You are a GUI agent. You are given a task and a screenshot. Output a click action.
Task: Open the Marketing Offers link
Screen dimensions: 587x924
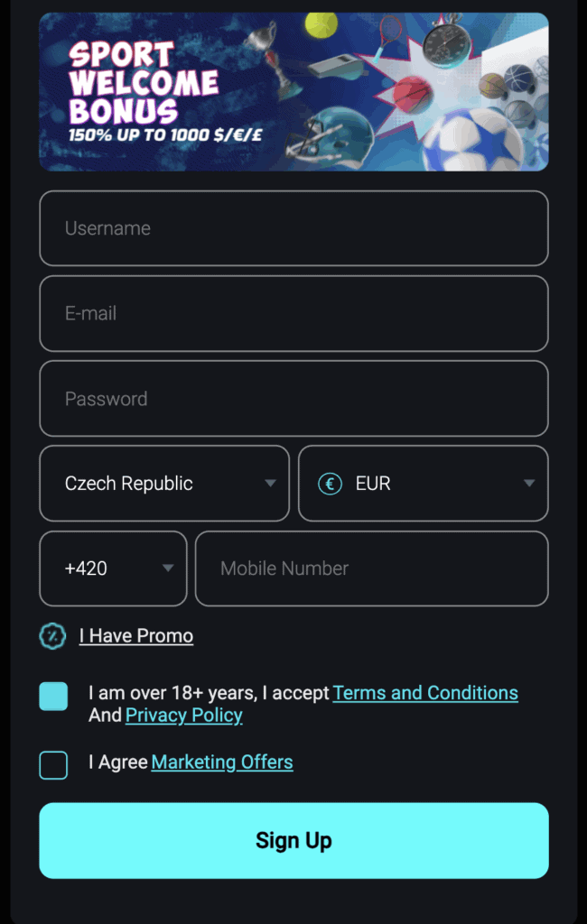tap(222, 762)
